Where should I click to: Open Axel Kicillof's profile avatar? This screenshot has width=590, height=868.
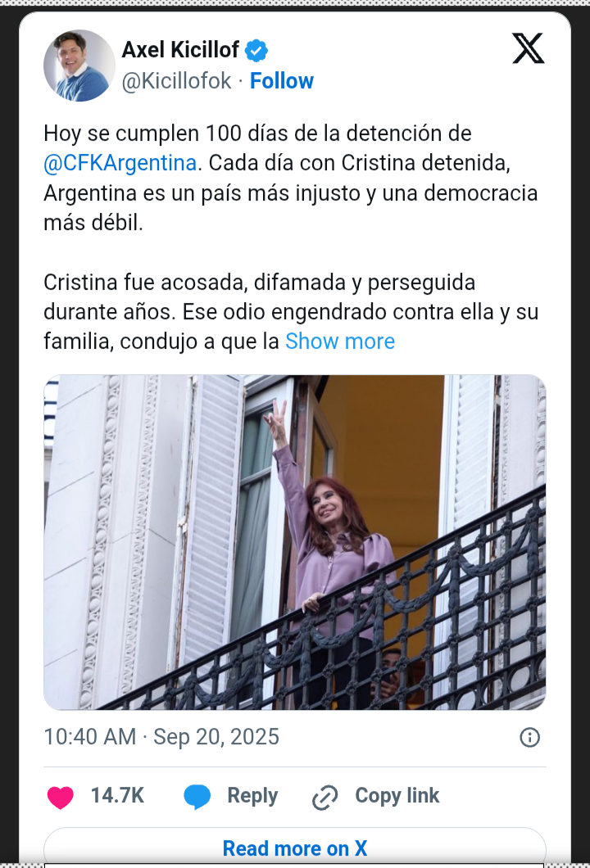click(x=79, y=66)
